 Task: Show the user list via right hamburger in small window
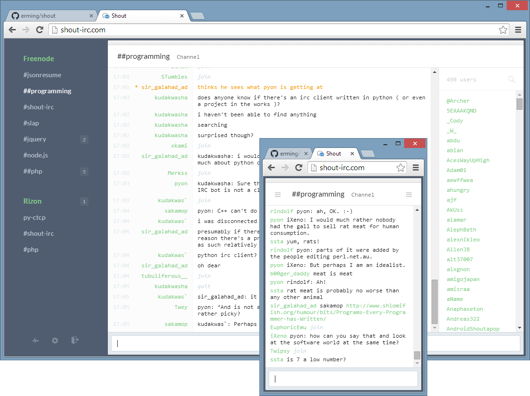(409, 195)
